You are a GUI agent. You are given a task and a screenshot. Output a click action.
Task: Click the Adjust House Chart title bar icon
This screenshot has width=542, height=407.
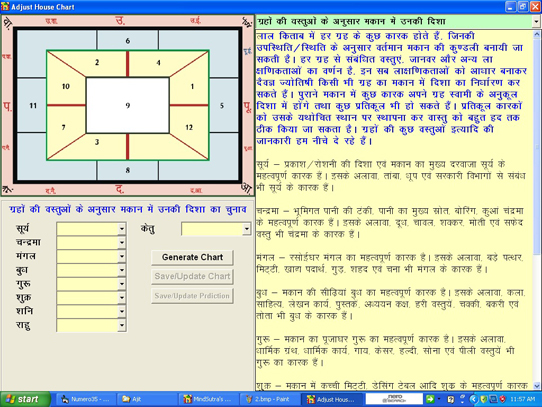5,7
